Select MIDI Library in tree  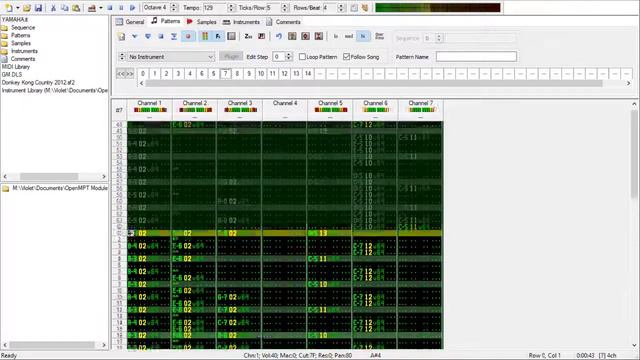16,67
